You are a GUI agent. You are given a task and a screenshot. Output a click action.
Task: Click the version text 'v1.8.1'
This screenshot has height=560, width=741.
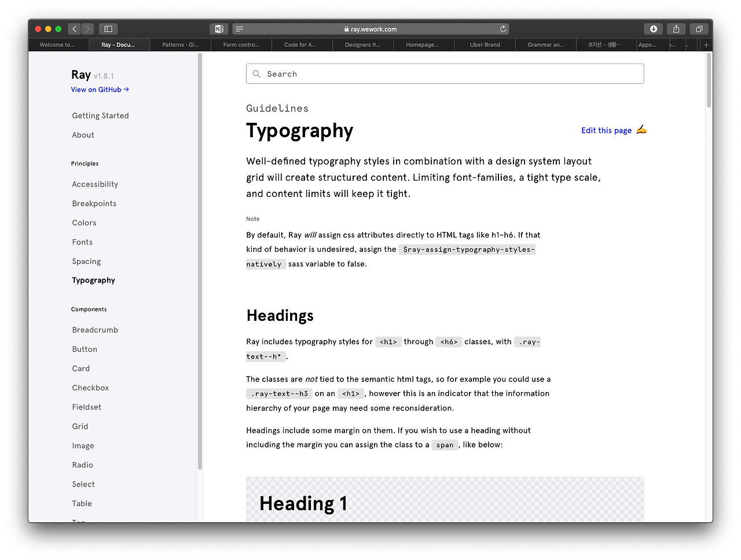(104, 76)
